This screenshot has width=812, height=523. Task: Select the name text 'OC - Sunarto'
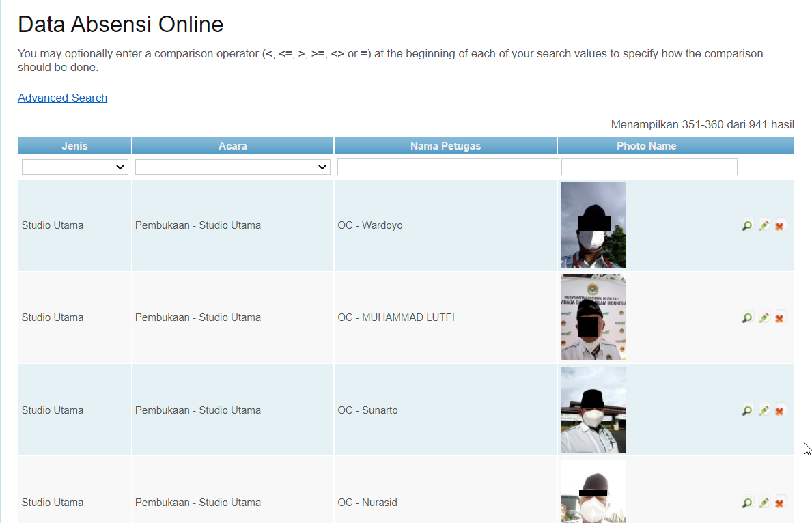coord(367,410)
